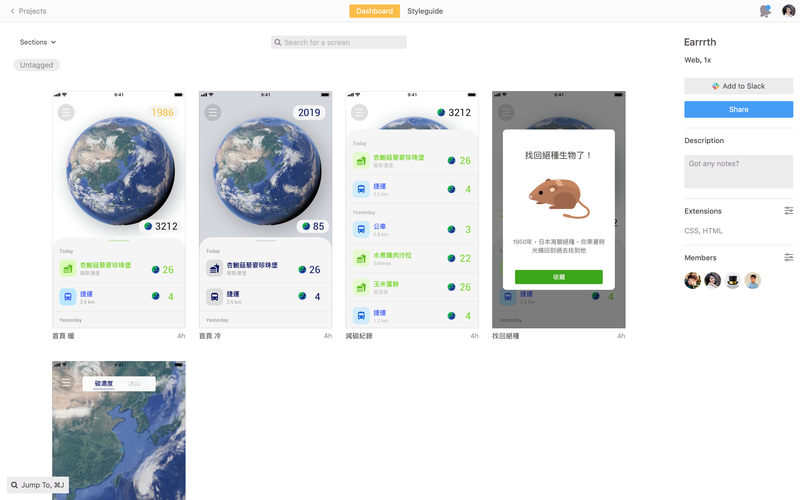
Task: Click the Jump To button
Action: tap(38, 485)
